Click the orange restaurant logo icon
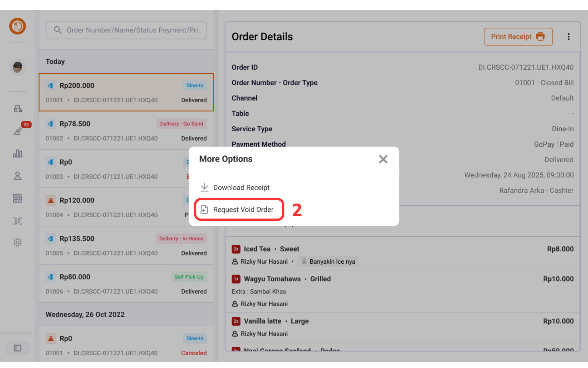 (18, 26)
